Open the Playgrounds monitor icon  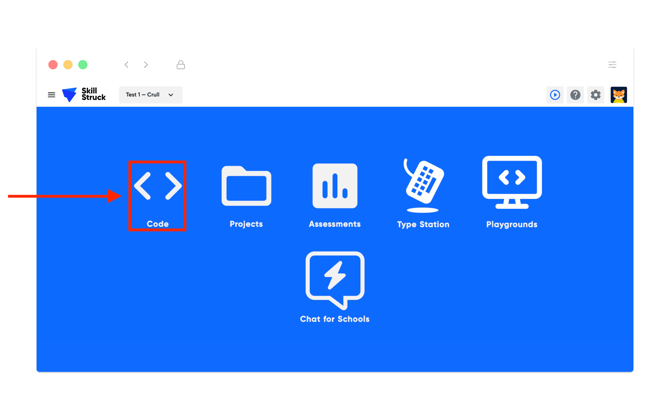(512, 183)
